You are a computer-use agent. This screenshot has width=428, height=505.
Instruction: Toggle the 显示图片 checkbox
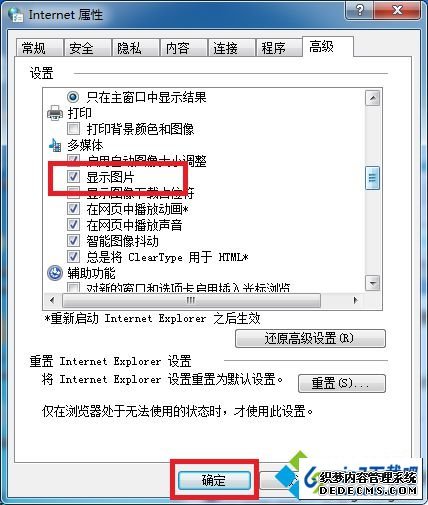[73, 176]
